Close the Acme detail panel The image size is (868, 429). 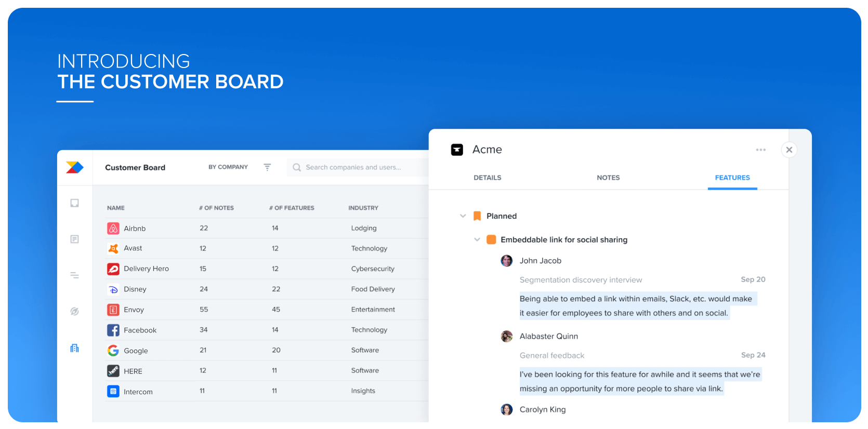pos(789,150)
